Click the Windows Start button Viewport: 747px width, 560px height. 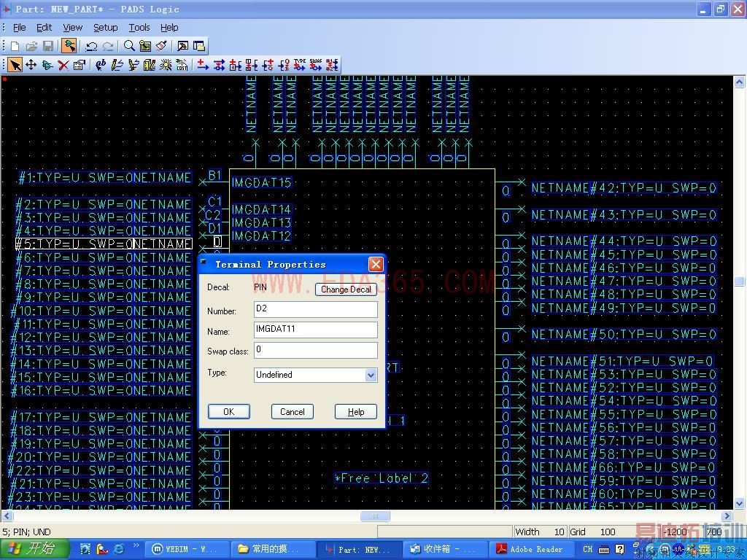[x=34, y=548]
